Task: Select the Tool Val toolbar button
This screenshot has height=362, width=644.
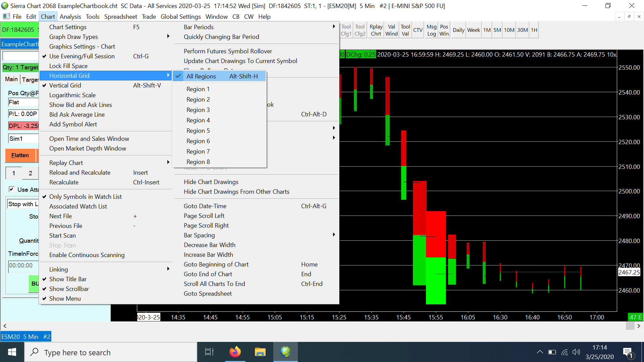Action: click(x=405, y=30)
